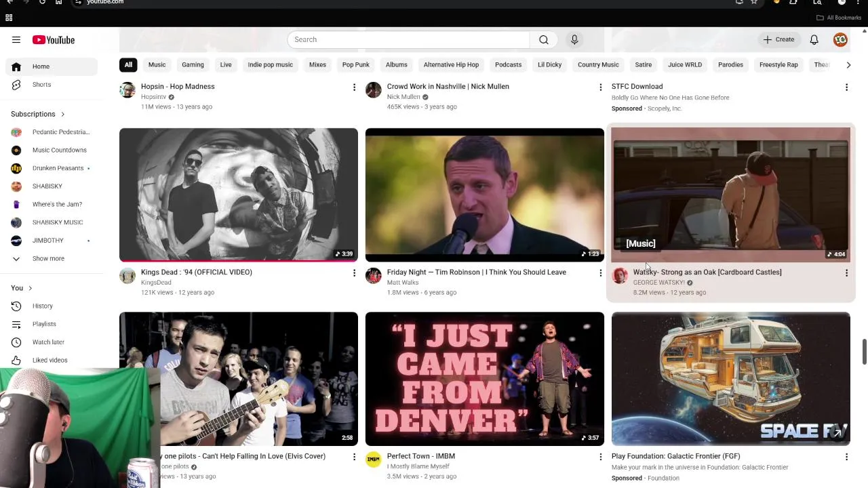Open the Matt Walks channel avatar
This screenshot has height=488, width=868.
pyautogui.click(x=374, y=275)
